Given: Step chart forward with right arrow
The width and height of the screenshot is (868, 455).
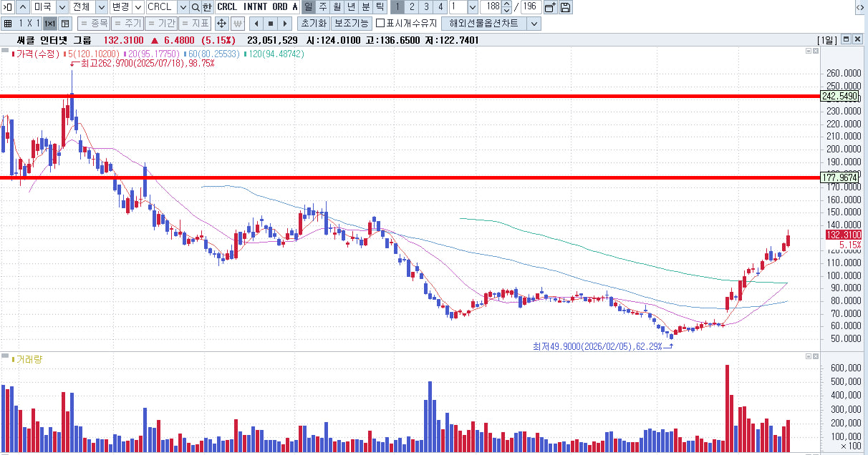Looking at the screenshot, I should 285,24.
